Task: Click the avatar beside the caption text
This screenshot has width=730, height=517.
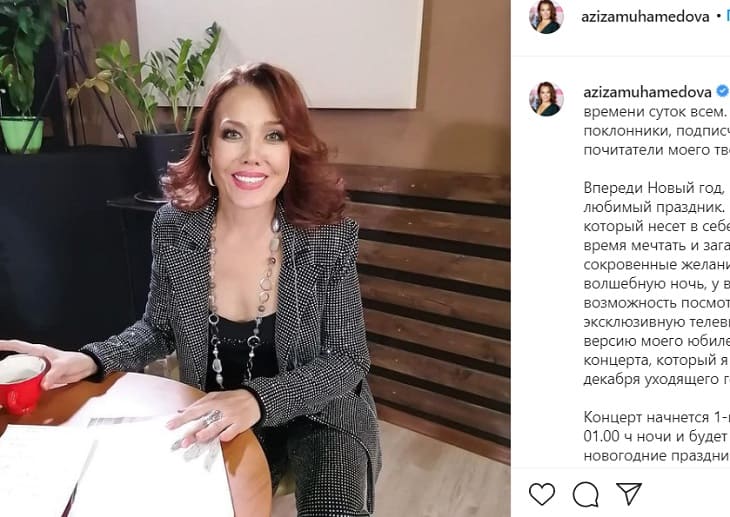Action: click(546, 99)
